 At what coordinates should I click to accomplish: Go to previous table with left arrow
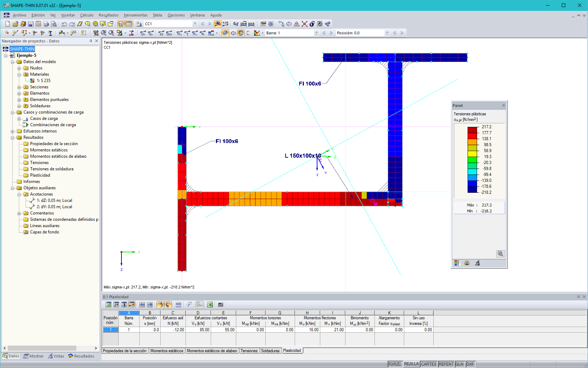point(142,305)
